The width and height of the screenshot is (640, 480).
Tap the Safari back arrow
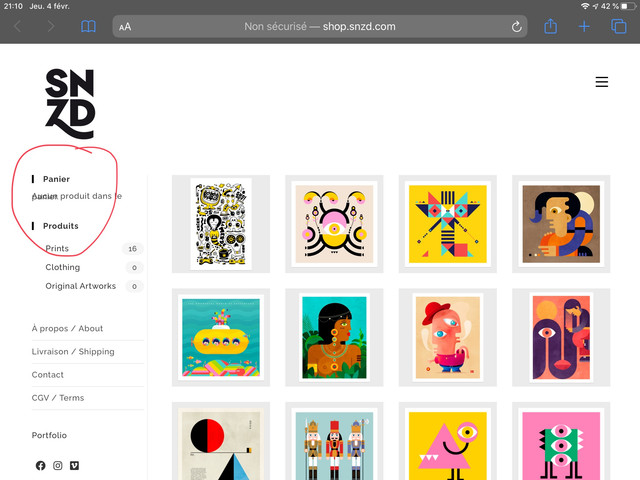click(x=18, y=27)
